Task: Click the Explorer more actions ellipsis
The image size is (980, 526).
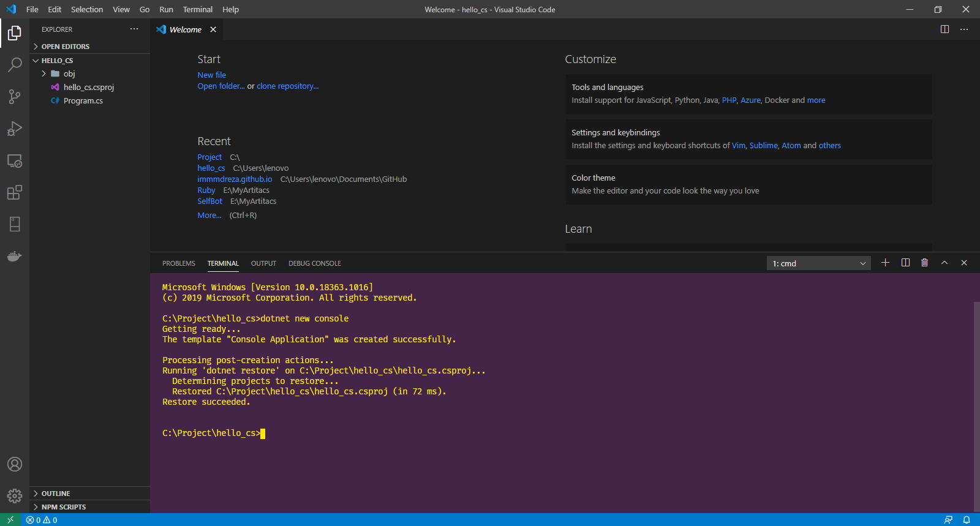Action: click(x=134, y=29)
